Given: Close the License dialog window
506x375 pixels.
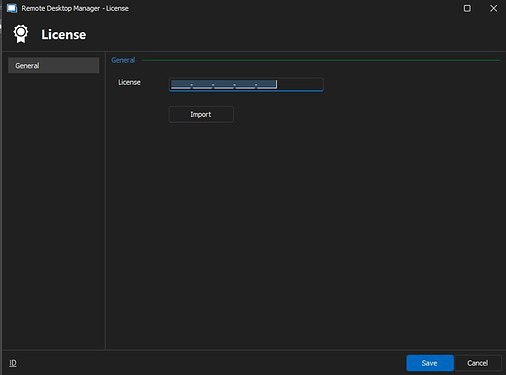Looking at the screenshot, I should (494, 8).
